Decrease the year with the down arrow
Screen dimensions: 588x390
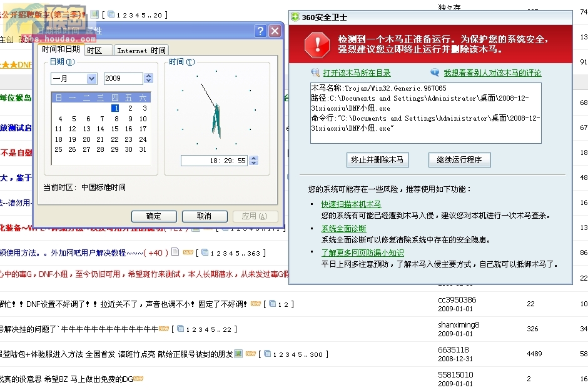148,81
